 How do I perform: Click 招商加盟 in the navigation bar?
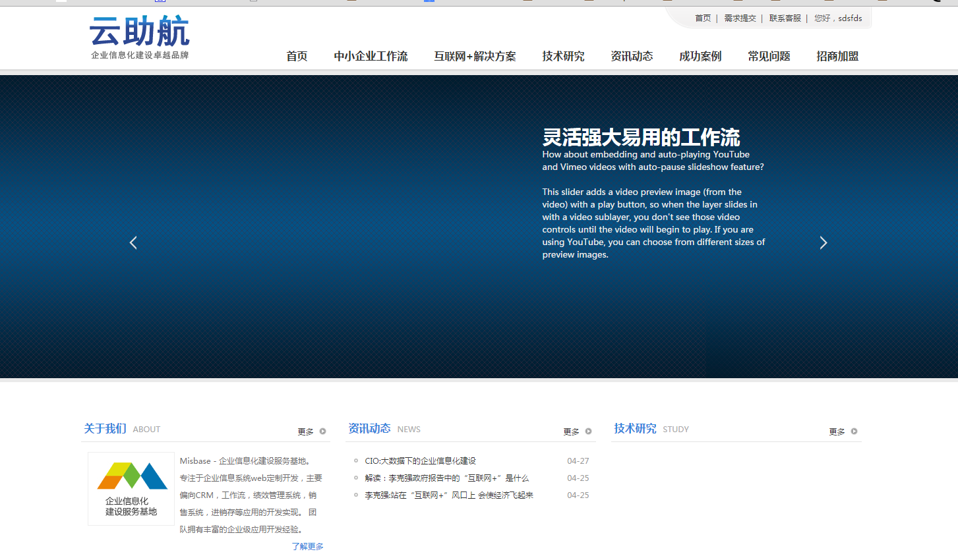837,57
